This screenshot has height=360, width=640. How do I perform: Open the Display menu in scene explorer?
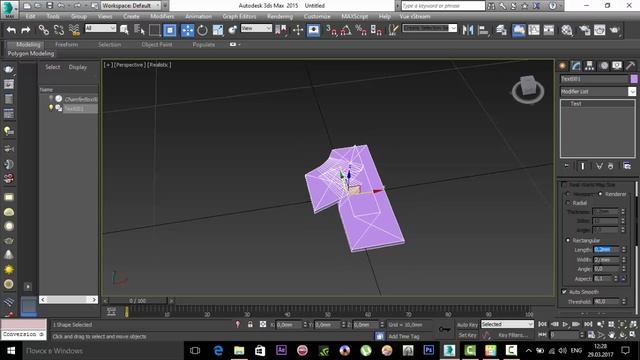[78, 67]
